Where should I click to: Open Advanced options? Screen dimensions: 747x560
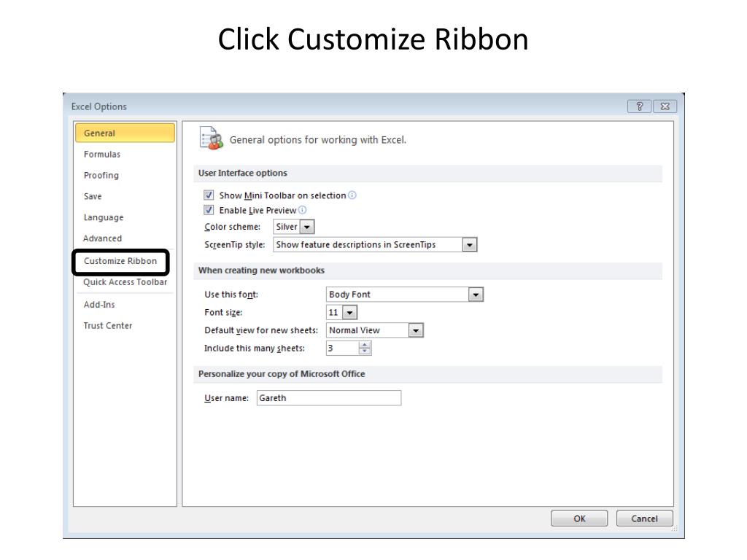click(102, 238)
